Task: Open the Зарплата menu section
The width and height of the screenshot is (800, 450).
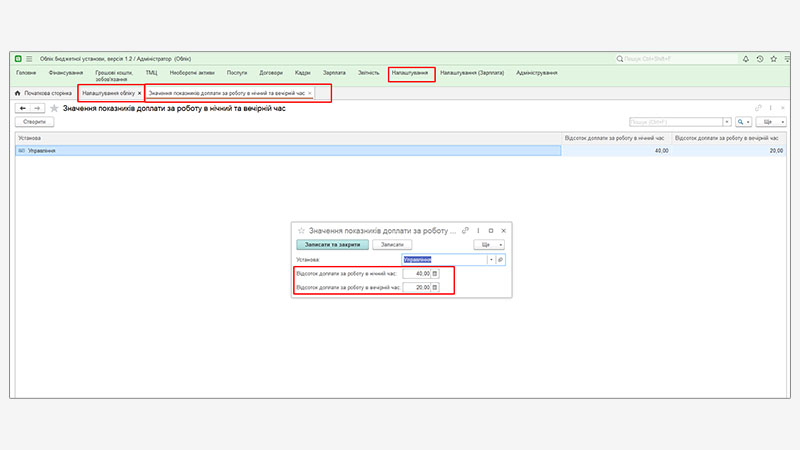Action: (x=334, y=73)
